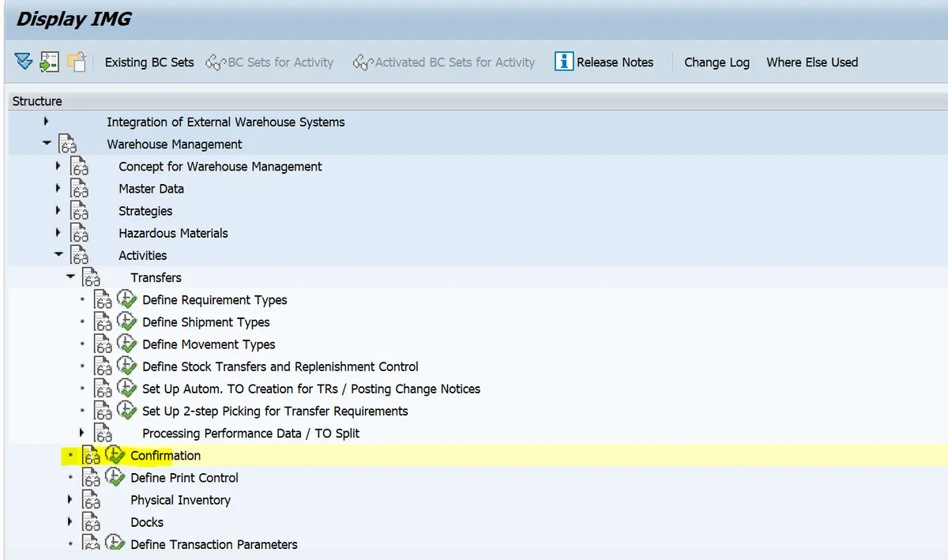This screenshot has width=948, height=560.
Task: Click Where Else Used button
Action: click(811, 62)
